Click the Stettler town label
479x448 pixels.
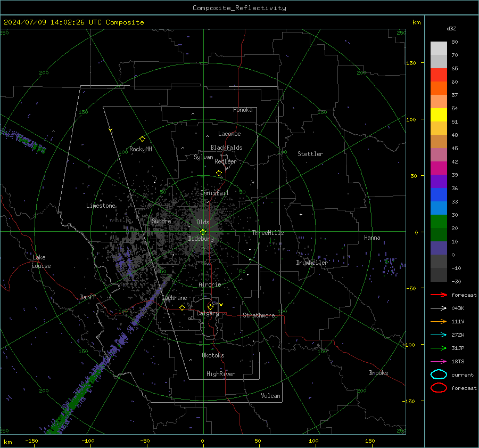tap(310, 154)
